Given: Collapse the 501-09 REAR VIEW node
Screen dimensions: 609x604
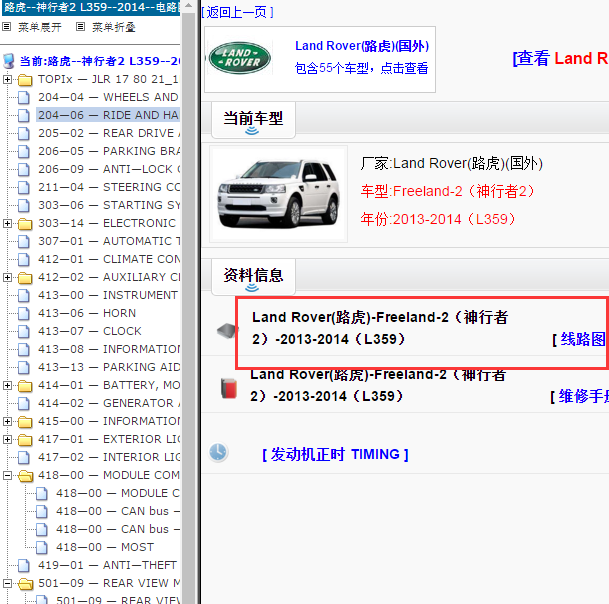Looking at the screenshot, I should 7,583.
